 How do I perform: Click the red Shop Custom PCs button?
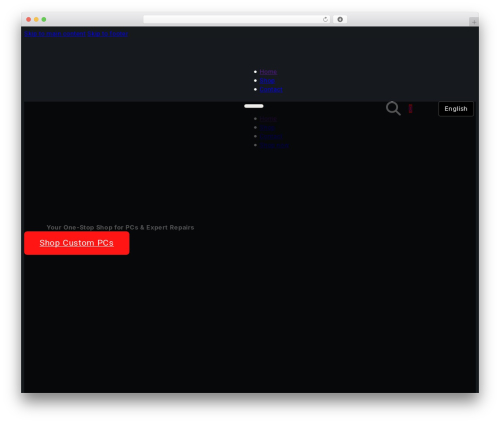(x=77, y=243)
